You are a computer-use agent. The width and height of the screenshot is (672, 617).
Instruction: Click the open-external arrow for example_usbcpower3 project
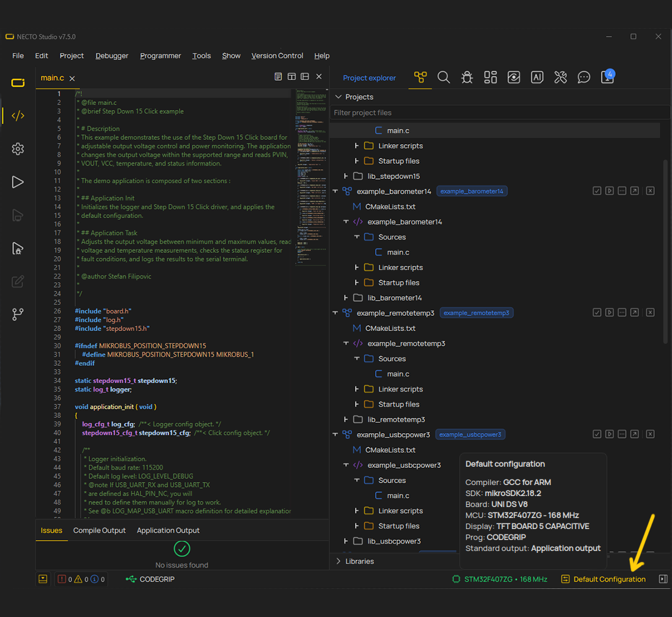click(635, 434)
